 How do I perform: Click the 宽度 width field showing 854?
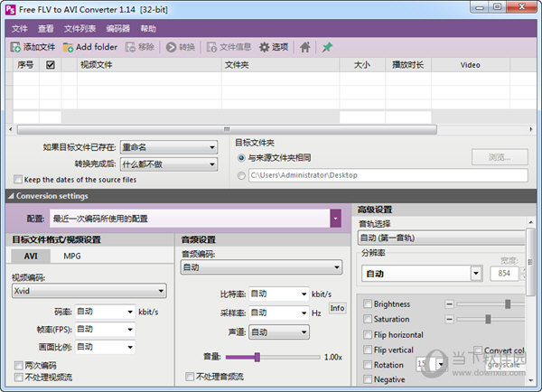(x=504, y=274)
